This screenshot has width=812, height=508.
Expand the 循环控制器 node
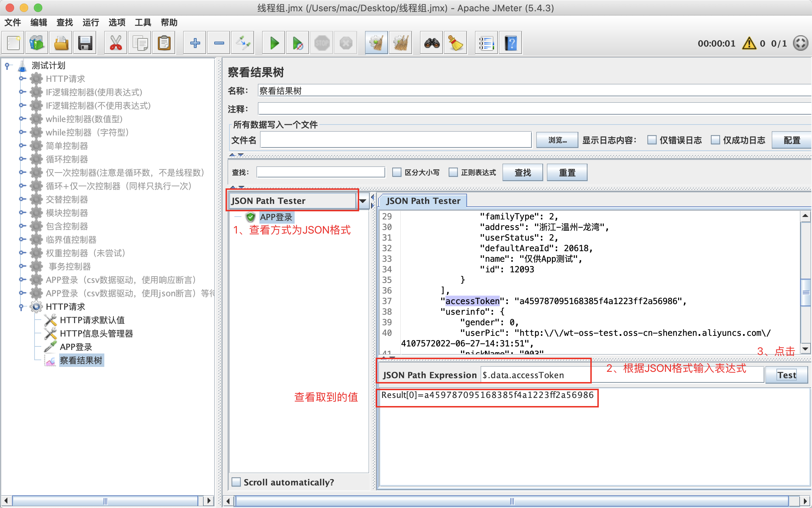tap(22, 159)
